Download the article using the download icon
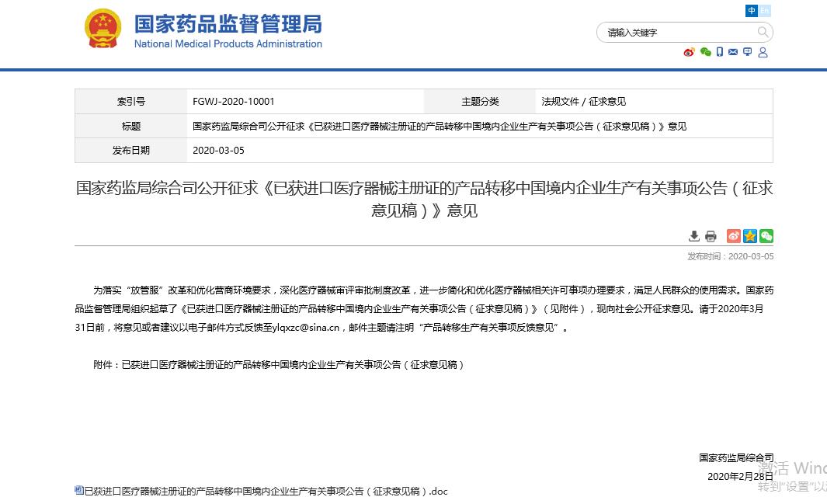 (694, 236)
